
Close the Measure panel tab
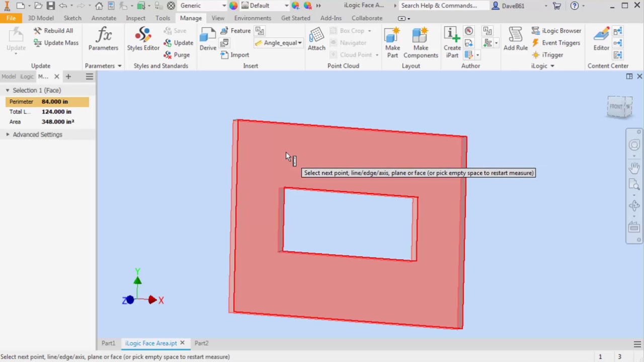[56, 76]
